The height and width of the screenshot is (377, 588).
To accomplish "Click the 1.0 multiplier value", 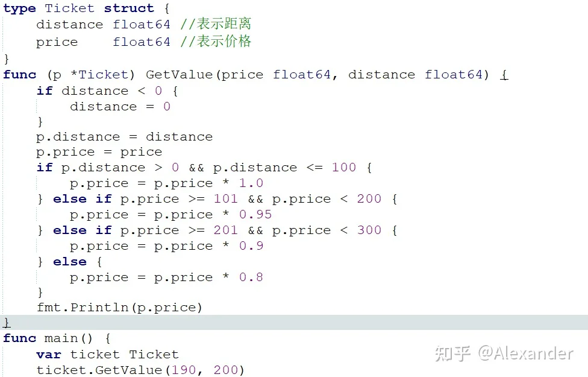I will (x=251, y=183).
